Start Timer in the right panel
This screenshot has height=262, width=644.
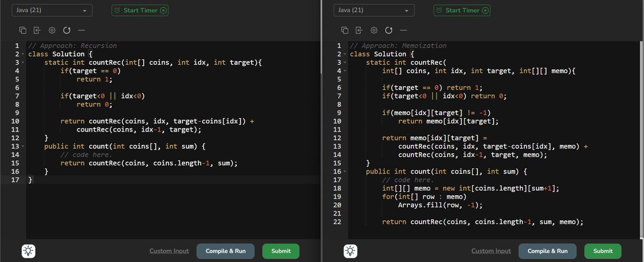click(x=462, y=10)
